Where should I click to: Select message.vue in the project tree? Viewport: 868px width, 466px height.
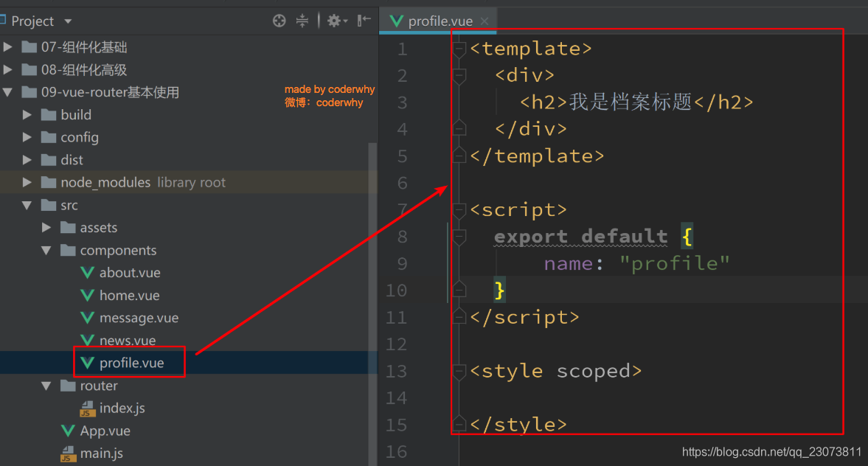coord(139,319)
